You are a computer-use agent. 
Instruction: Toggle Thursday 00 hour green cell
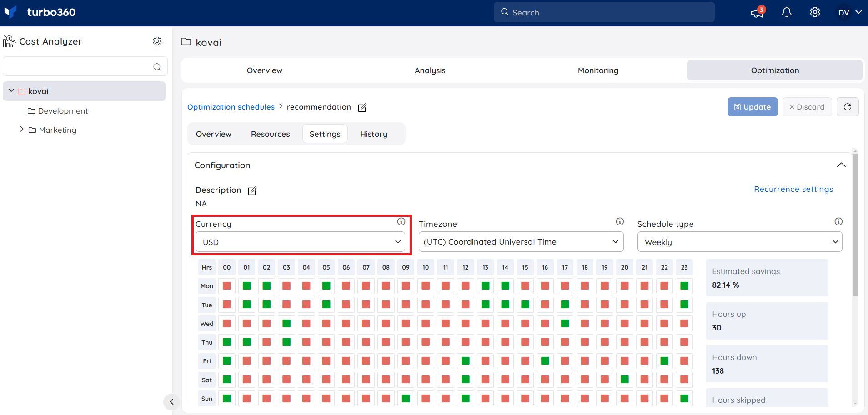click(x=227, y=342)
